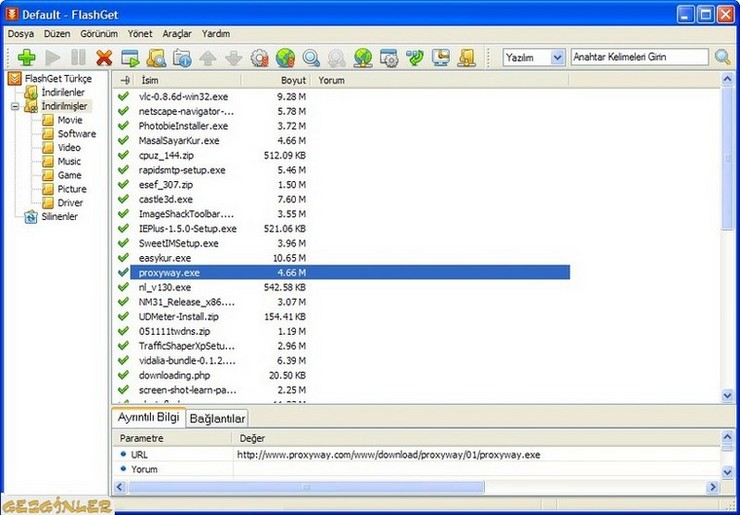This screenshot has width=740, height=515.
Task: Open the Görünüm menu
Action: click(99, 34)
